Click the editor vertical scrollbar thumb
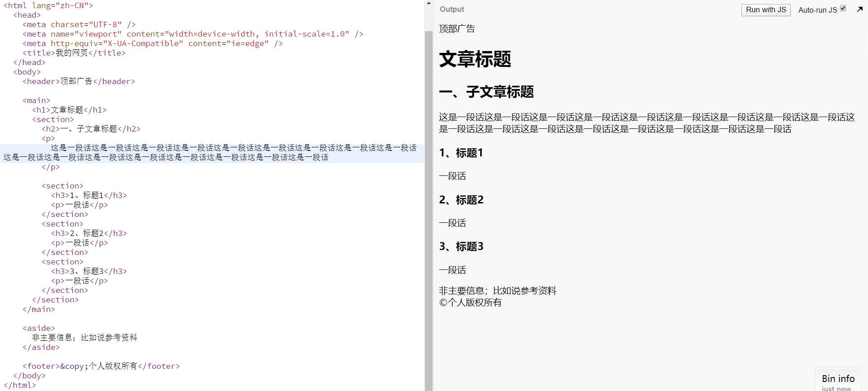The height and width of the screenshot is (391, 868). pos(429,211)
